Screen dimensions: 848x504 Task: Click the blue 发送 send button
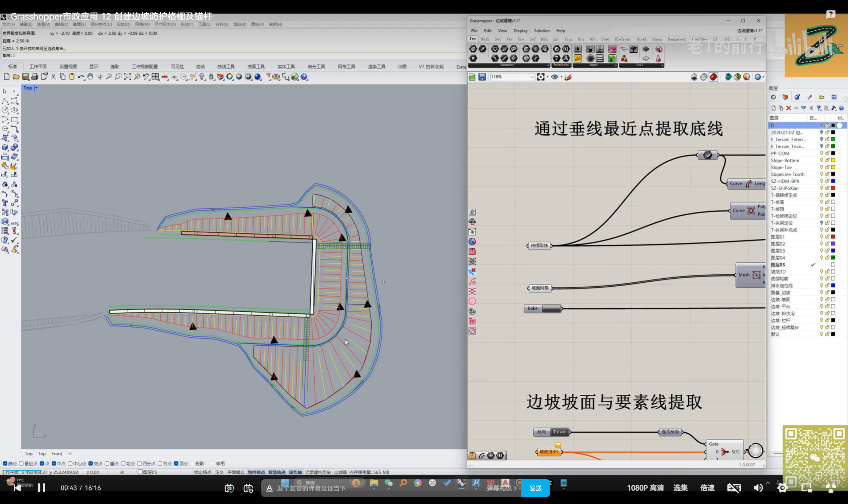tap(535, 488)
